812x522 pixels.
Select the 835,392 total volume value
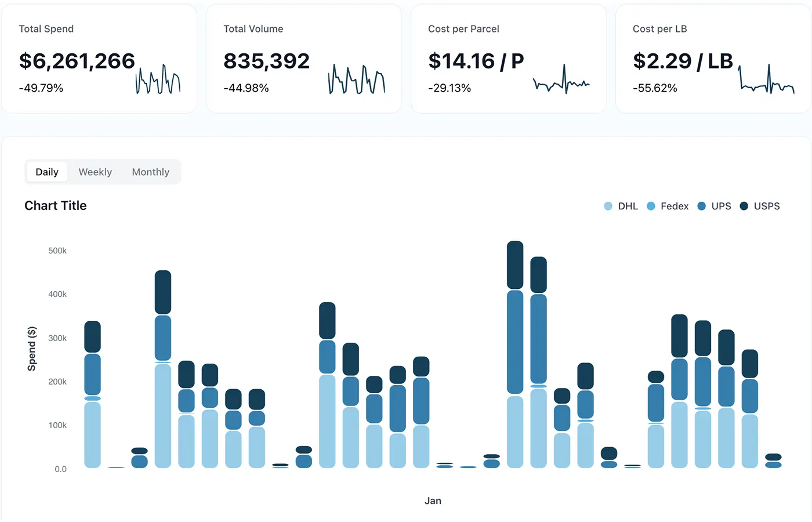[267, 61]
